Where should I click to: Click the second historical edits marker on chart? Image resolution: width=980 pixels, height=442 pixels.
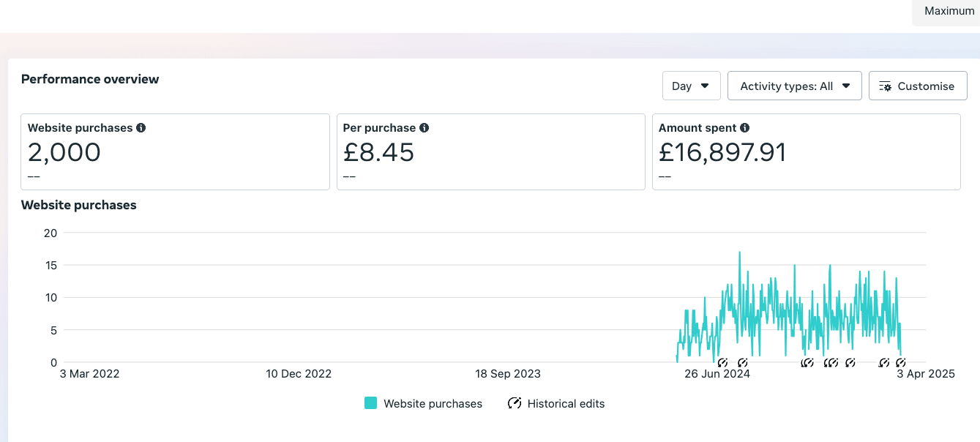[x=743, y=362]
